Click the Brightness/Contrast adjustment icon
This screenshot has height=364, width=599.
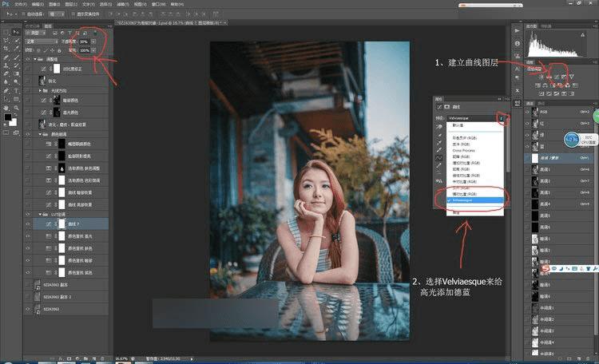[541, 77]
